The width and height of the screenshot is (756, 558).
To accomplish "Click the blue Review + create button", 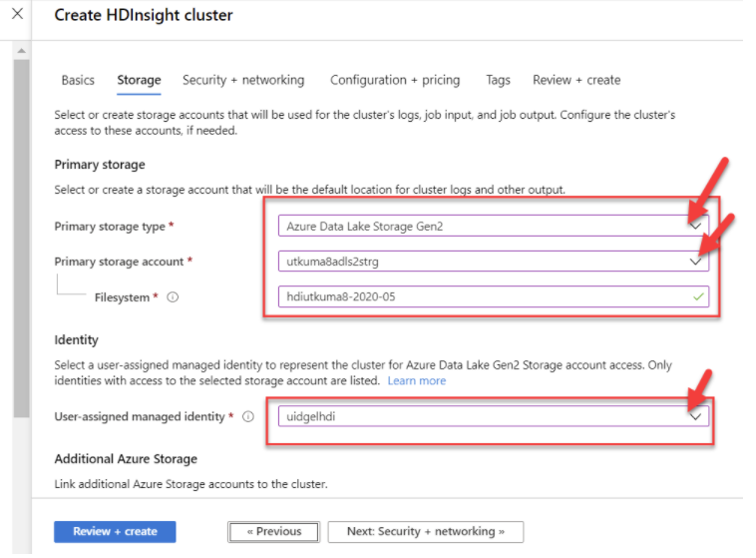I will pos(115,531).
